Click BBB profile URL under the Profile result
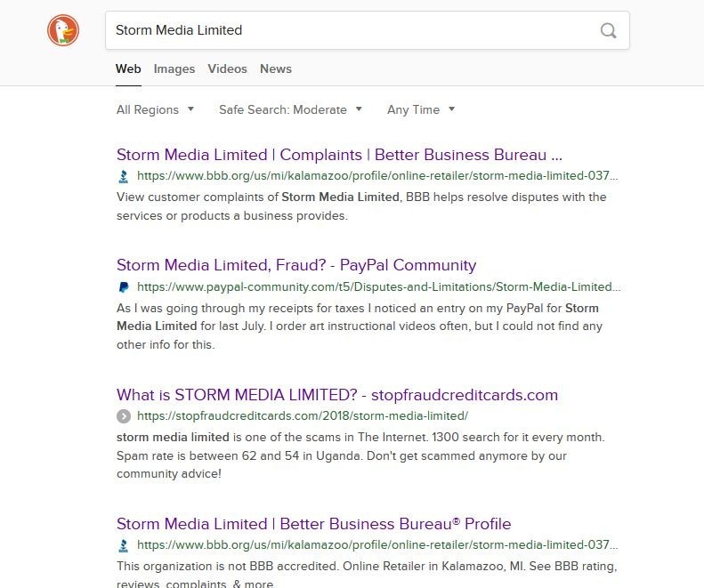 point(377,545)
